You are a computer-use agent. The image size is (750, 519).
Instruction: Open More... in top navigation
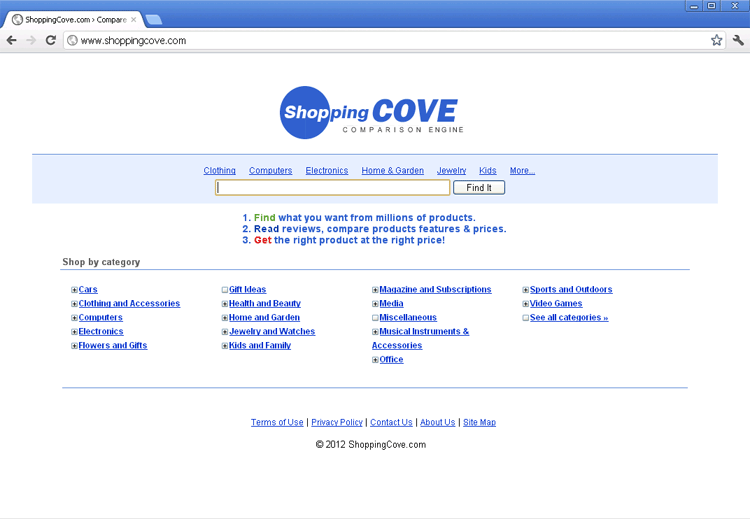522,171
